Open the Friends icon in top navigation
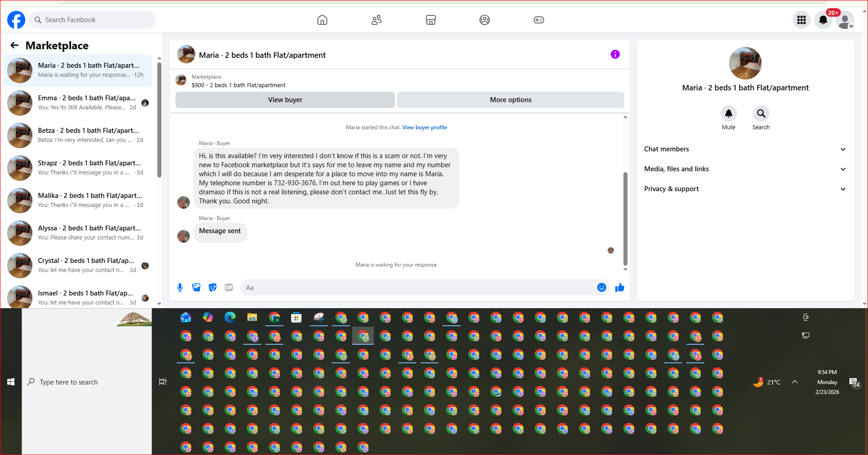Image resolution: width=868 pixels, height=455 pixels. [x=377, y=20]
